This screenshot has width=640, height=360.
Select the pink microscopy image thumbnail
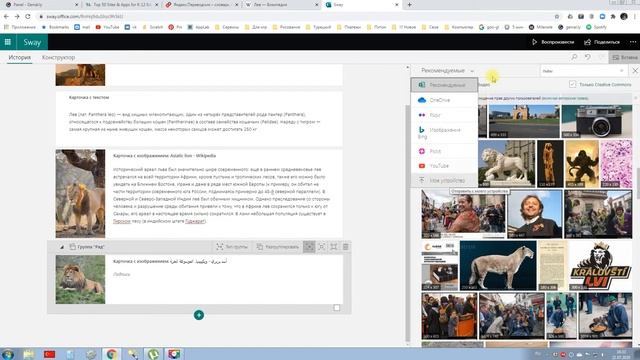(616, 164)
